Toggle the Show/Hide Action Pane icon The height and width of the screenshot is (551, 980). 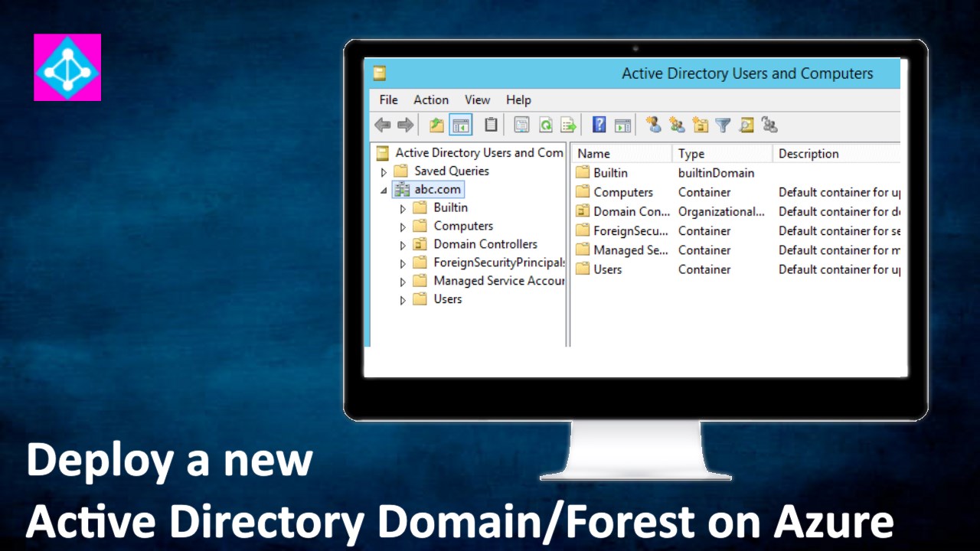[x=622, y=126]
